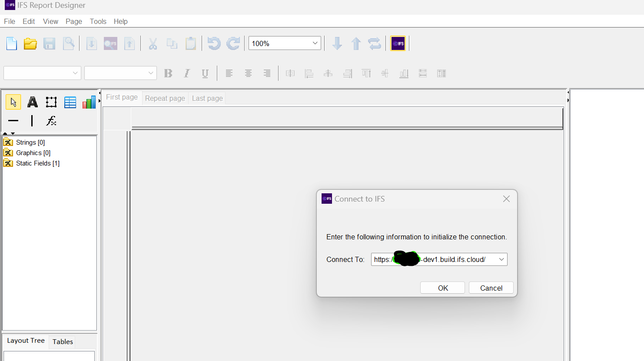
Task: Switch to the First page tab
Action: point(122,97)
